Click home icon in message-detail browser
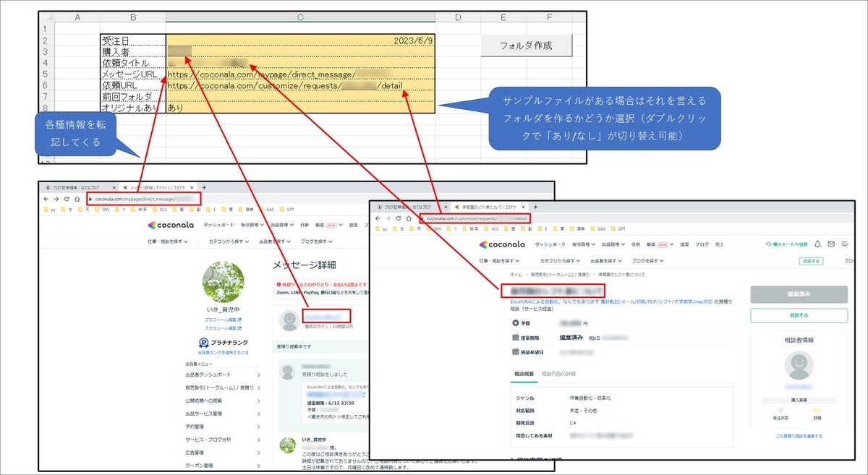This screenshot has width=868, height=475. (x=77, y=198)
